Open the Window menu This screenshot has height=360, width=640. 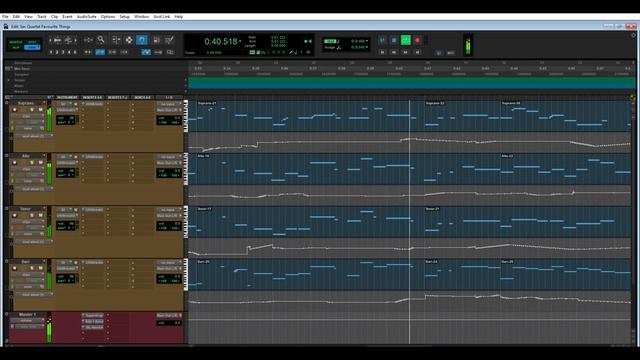pos(141,17)
